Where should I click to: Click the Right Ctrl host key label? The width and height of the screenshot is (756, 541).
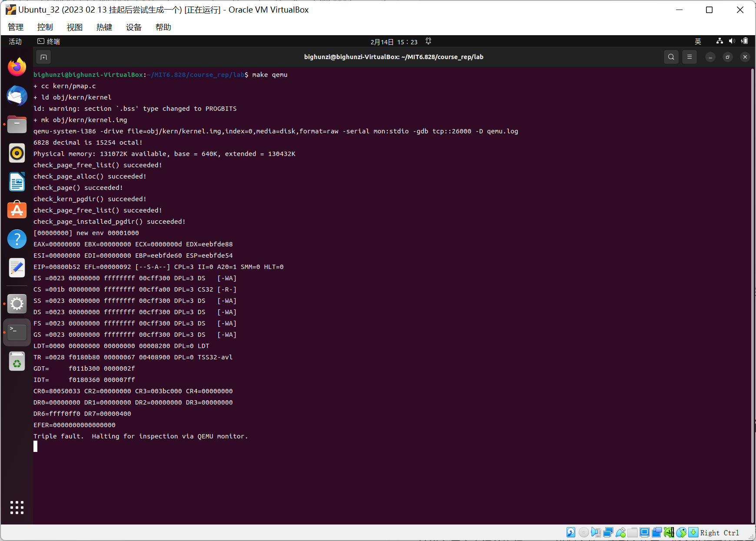720,533
